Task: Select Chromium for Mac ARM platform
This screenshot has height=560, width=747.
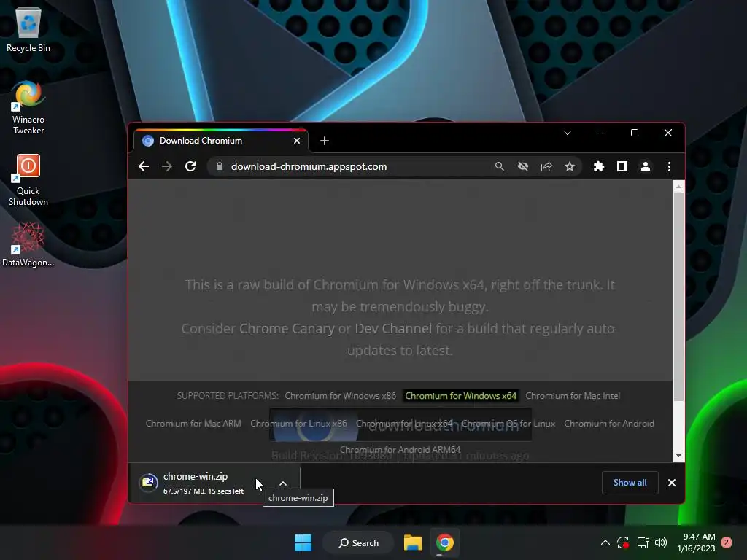Action: 193,424
